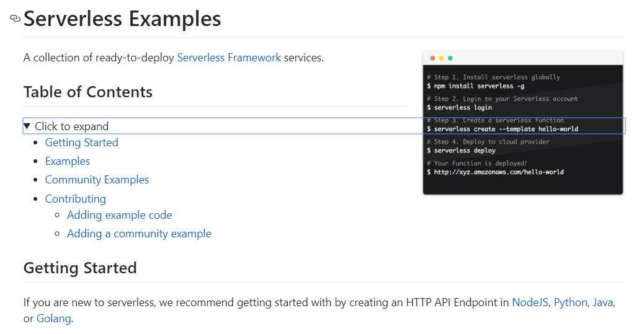Go to the Examples contents link
This screenshot has height=334, width=644.
click(x=68, y=161)
